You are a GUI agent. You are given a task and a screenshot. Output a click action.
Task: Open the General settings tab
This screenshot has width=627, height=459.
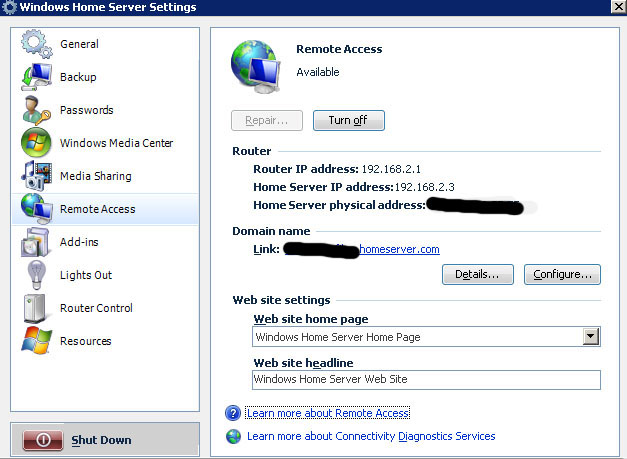pos(79,44)
